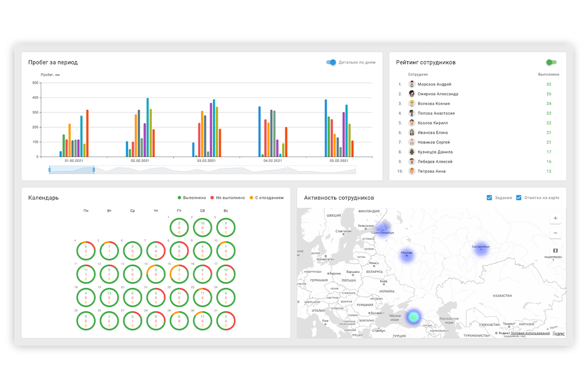The height and width of the screenshot is (391, 588).
Task: Click the Выполнено legend item
Action: point(192,198)
